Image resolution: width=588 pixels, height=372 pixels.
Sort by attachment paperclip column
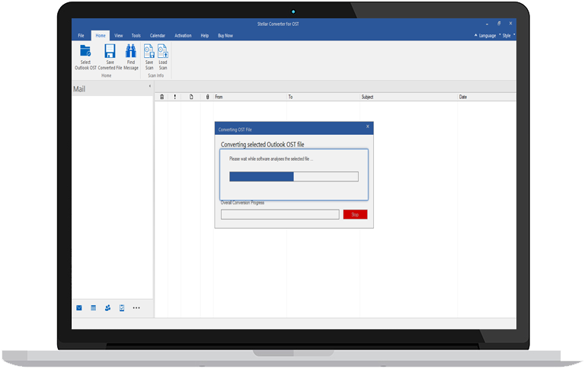pyautogui.click(x=207, y=97)
